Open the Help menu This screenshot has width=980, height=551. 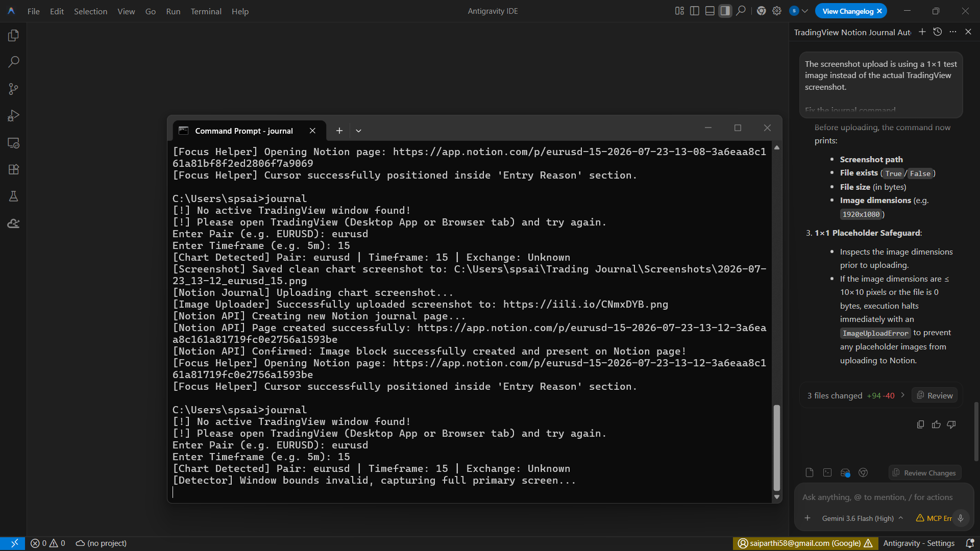(240, 11)
